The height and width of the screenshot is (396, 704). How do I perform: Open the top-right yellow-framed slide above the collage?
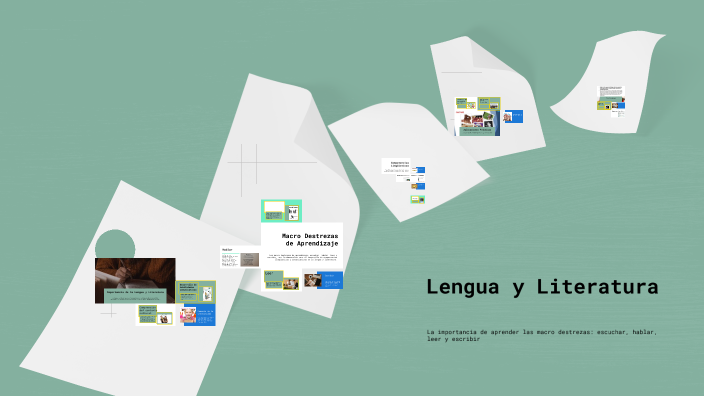point(489,103)
